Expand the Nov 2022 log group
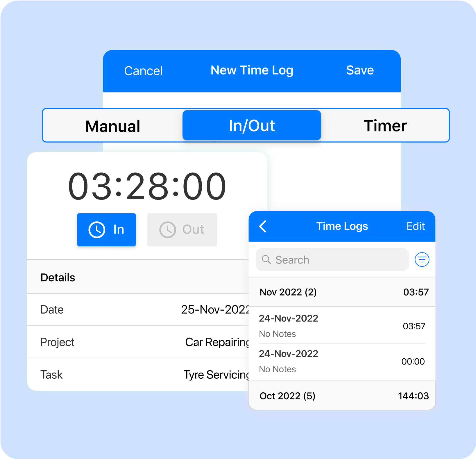This screenshot has height=459, width=476. click(342, 292)
